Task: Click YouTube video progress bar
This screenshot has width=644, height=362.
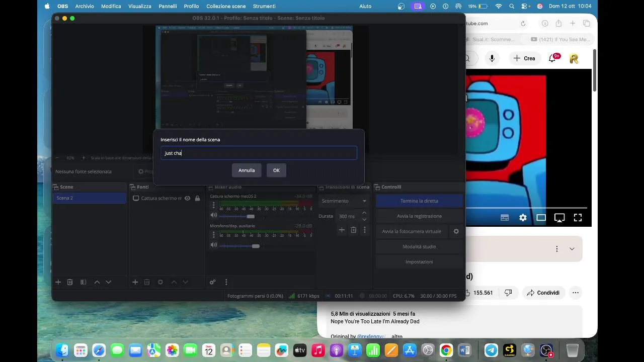Action: (x=526, y=207)
